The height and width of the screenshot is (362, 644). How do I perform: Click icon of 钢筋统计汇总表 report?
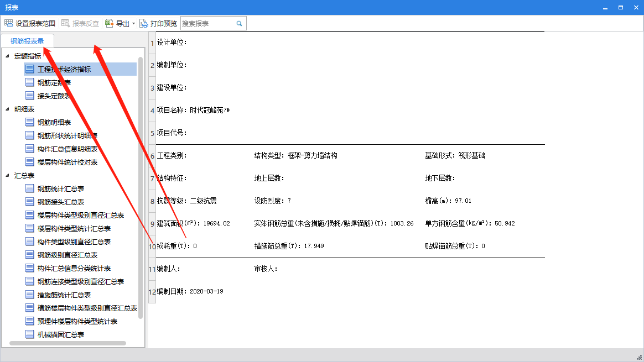click(29, 188)
